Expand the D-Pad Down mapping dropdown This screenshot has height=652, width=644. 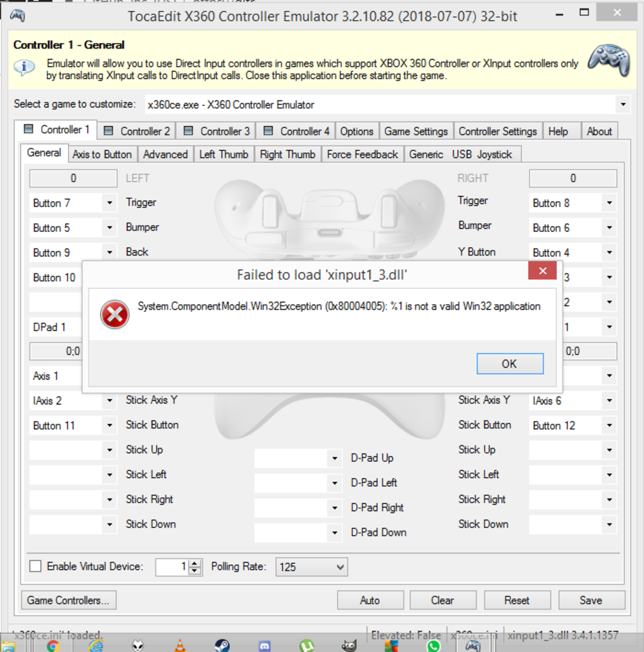[x=335, y=532]
